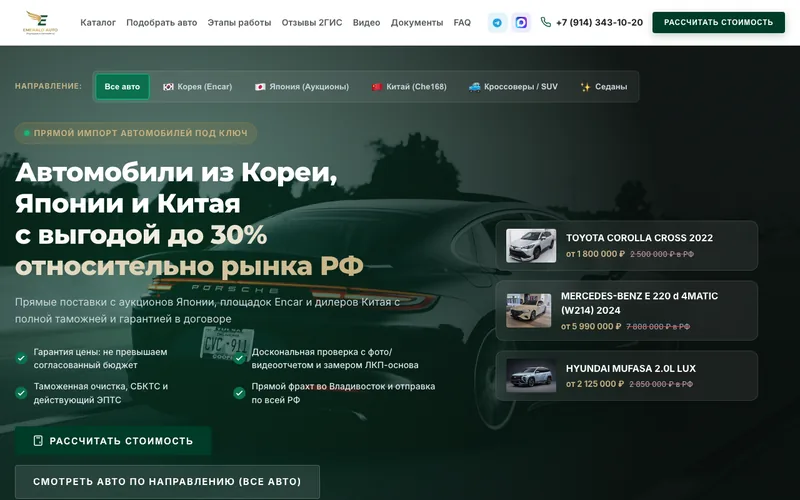
Task: Select the Кроссоверы / SUV tab
Action: pos(513,87)
